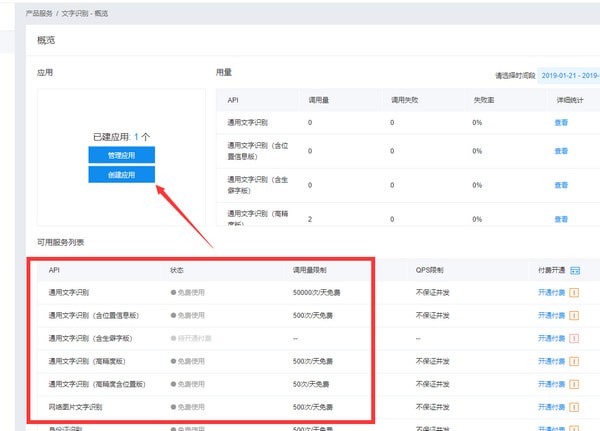Click 查看 for 通用文字识别(含位置信息版) usage row
The height and width of the screenshot is (431, 600).
click(x=561, y=151)
